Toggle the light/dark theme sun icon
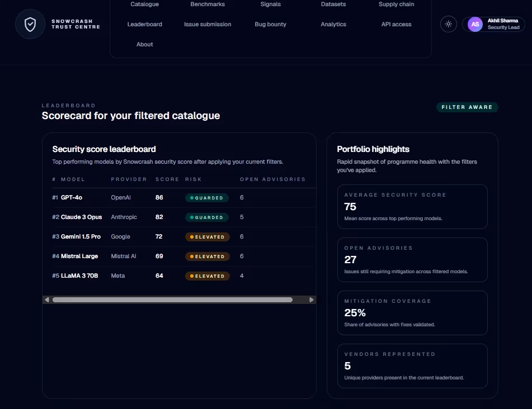The height and width of the screenshot is (409, 532). click(x=448, y=24)
